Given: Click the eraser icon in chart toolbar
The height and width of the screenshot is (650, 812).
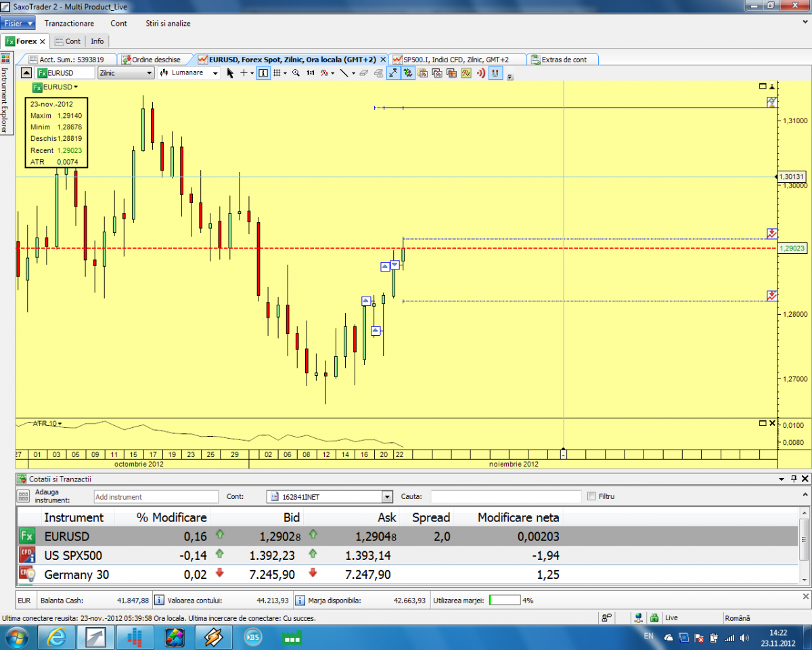Looking at the screenshot, I should (364, 73).
